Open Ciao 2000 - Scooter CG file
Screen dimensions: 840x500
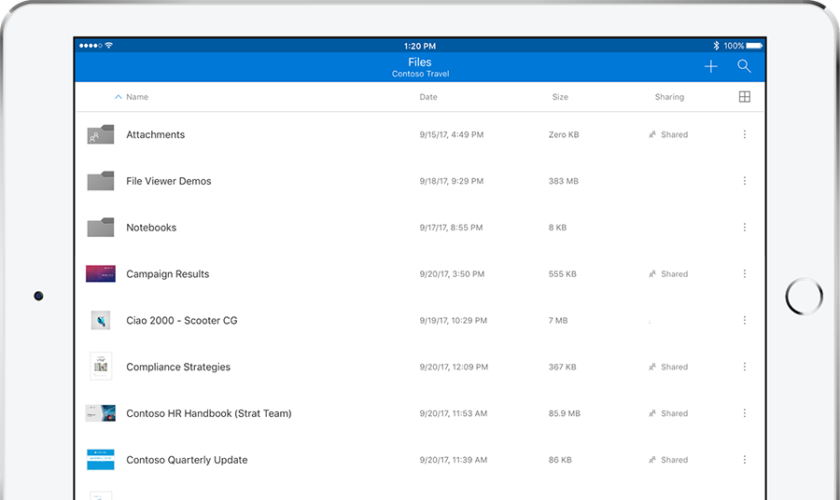(x=181, y=321)
